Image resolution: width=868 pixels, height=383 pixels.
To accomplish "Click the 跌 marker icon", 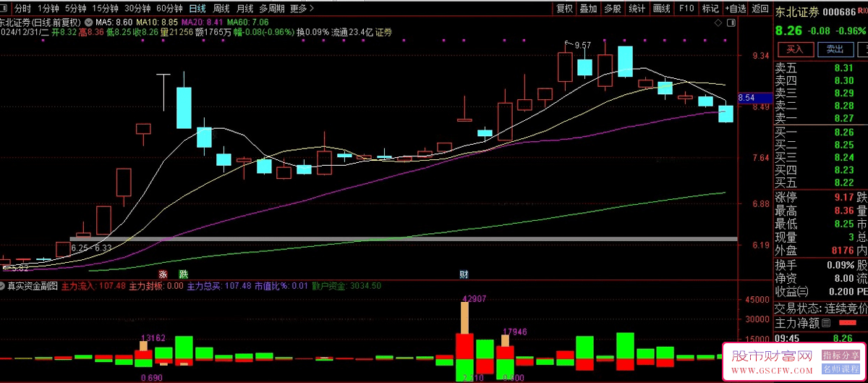I will click(184, 274).
